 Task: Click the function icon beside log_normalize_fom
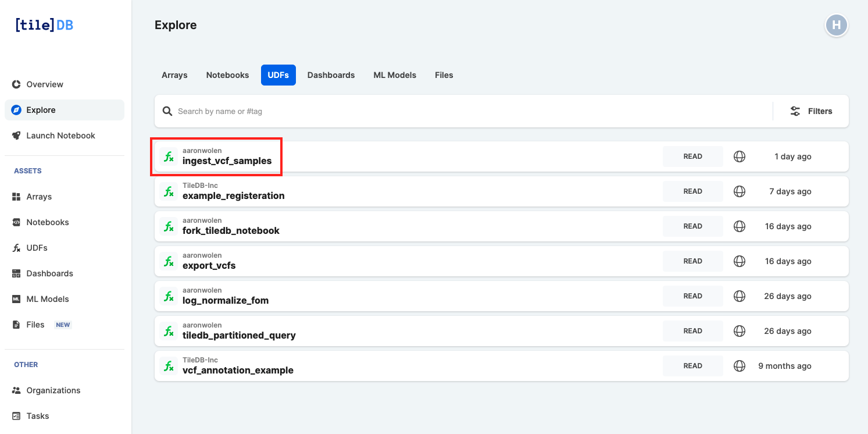coord(169,296)
